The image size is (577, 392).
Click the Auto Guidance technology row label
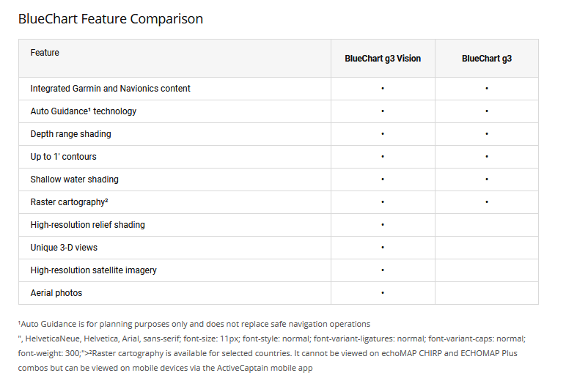pos(83,111)
